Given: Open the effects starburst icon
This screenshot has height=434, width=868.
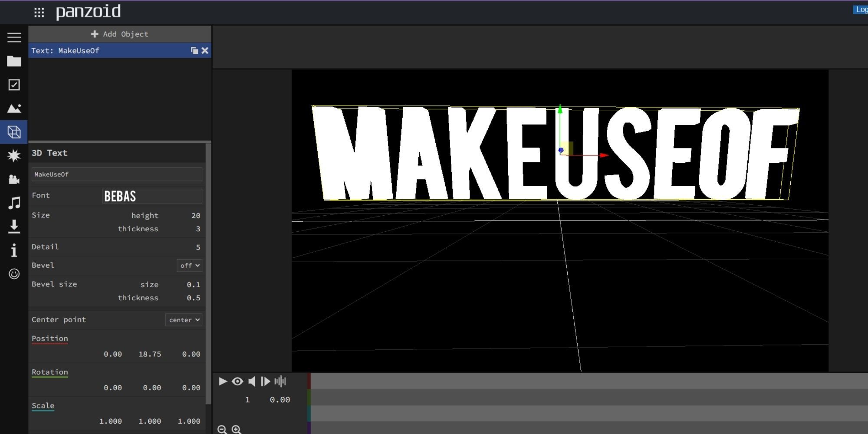Looking at the screenshot, I should (x=14, y=155).
